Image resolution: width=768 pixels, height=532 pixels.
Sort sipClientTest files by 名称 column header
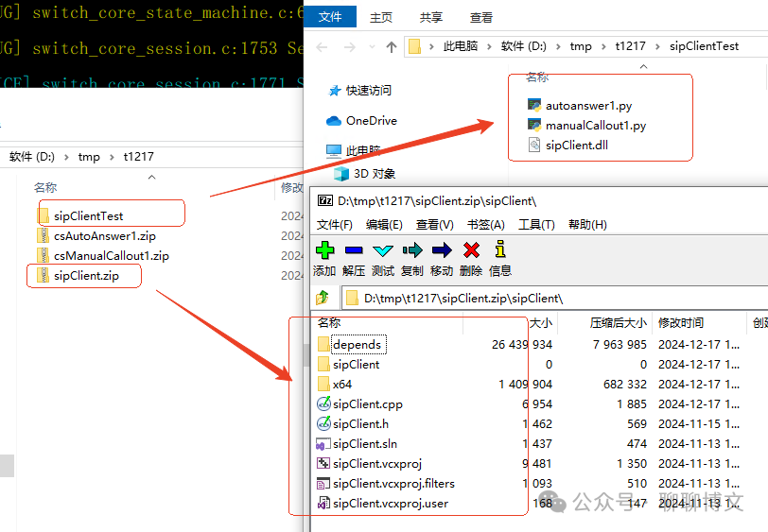pyautogui.click(x=537, y=77)
